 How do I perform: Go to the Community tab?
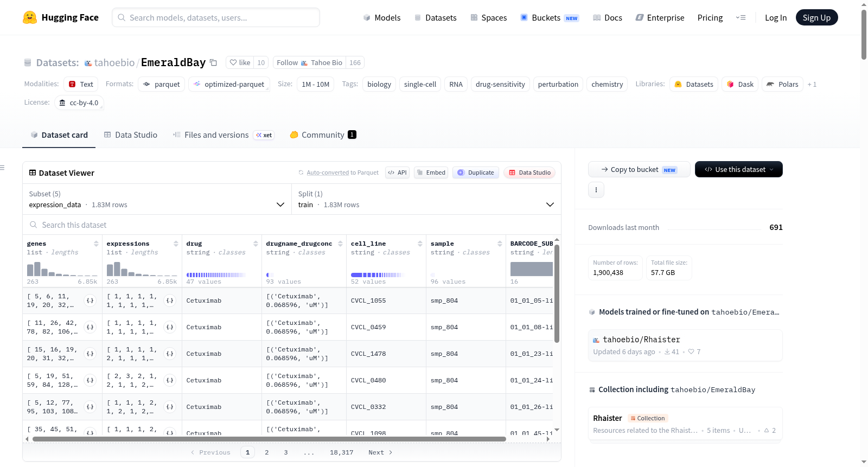(323, 135)
